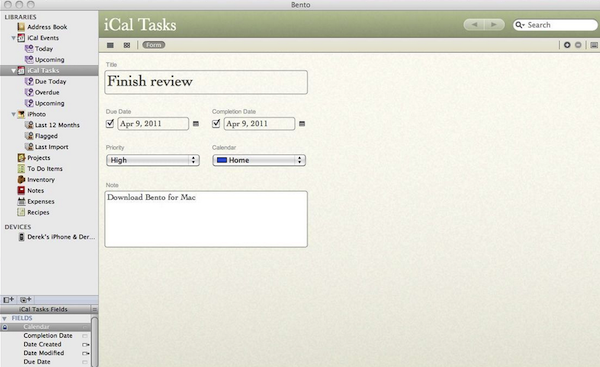Click field type icon beside Date Modified

pyautogui.click(x=85, y=353)
